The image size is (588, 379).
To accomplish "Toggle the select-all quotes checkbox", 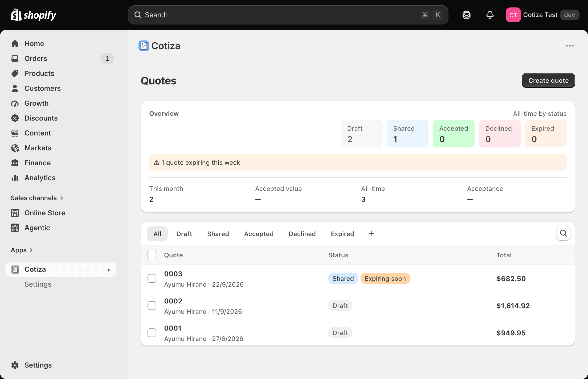I will pos(152,255).
